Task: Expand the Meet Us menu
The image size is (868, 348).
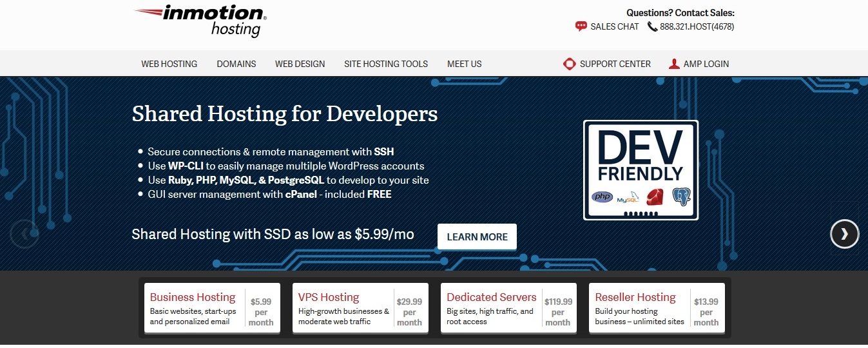Action: pos(464,64)
